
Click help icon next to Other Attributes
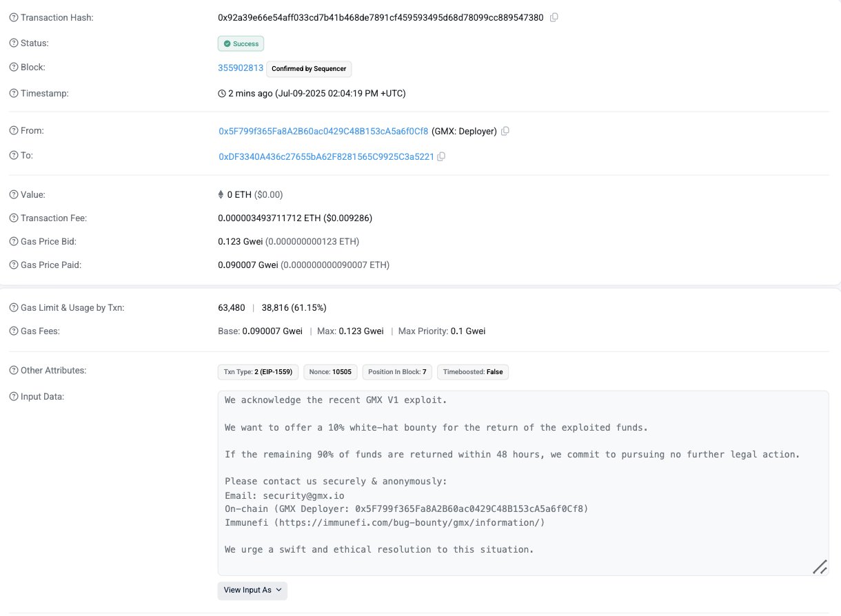click(14, 370)
